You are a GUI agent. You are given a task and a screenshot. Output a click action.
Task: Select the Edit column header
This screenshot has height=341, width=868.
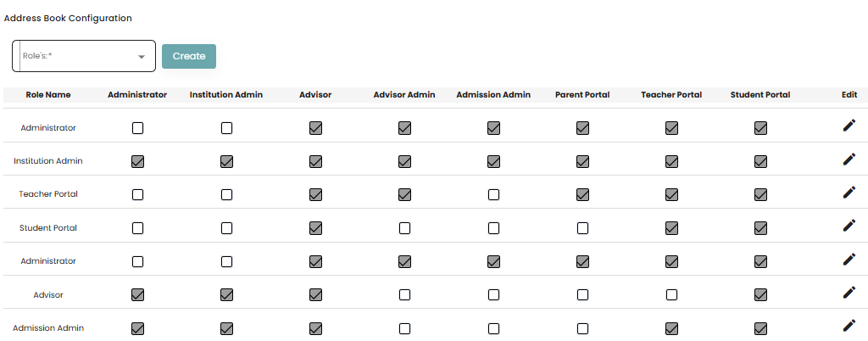click(x=849, y=95)
